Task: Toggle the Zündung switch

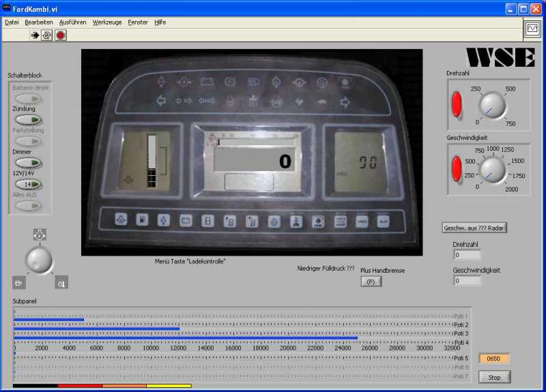Action: 29,120
